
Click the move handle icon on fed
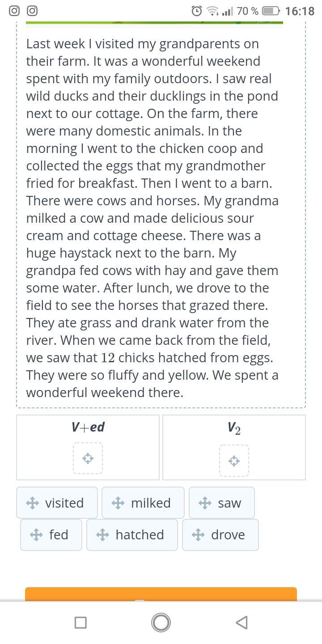[36, 535]
